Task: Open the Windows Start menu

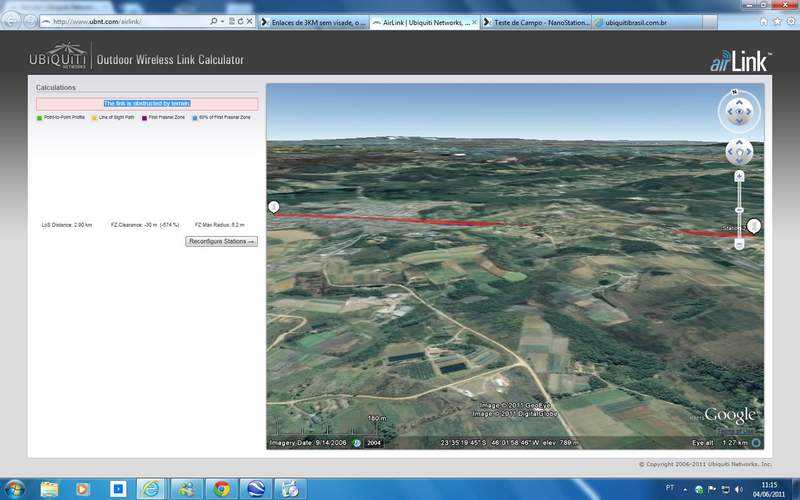Action: click(14, 489)
